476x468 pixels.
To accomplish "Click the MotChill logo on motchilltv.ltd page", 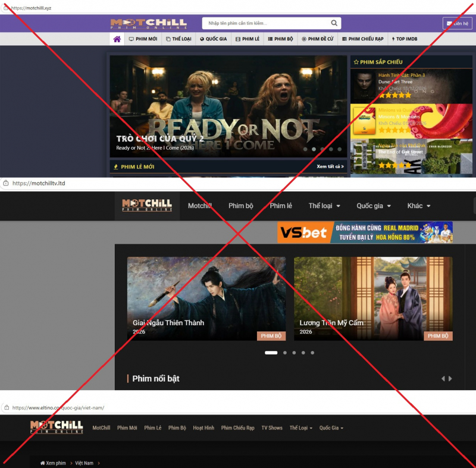I will coord(147,205).
